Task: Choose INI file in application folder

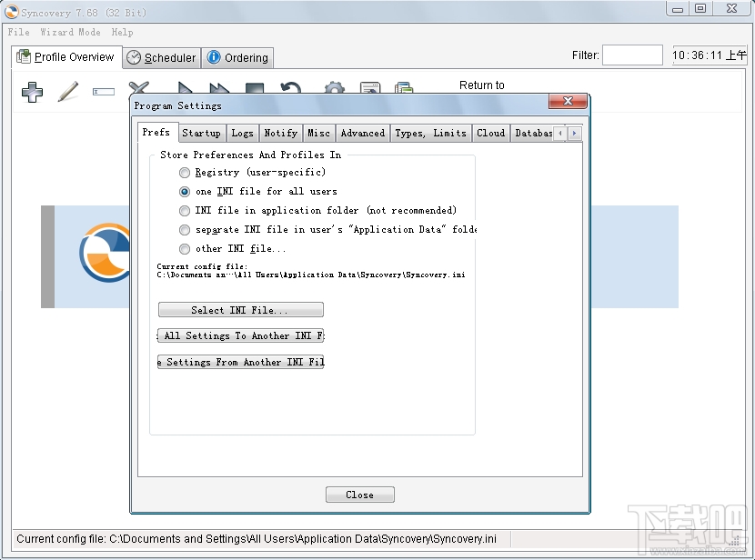Action: click(x=317, y=211)
